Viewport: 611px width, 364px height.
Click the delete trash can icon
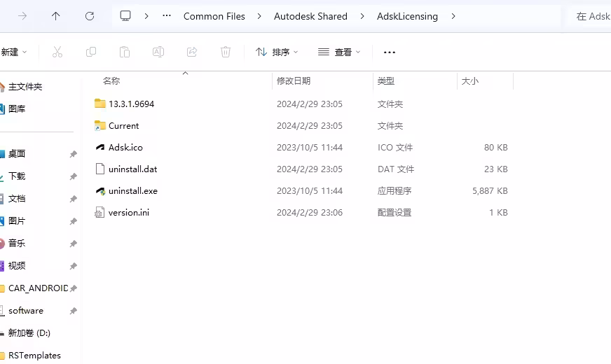point(226,52)
